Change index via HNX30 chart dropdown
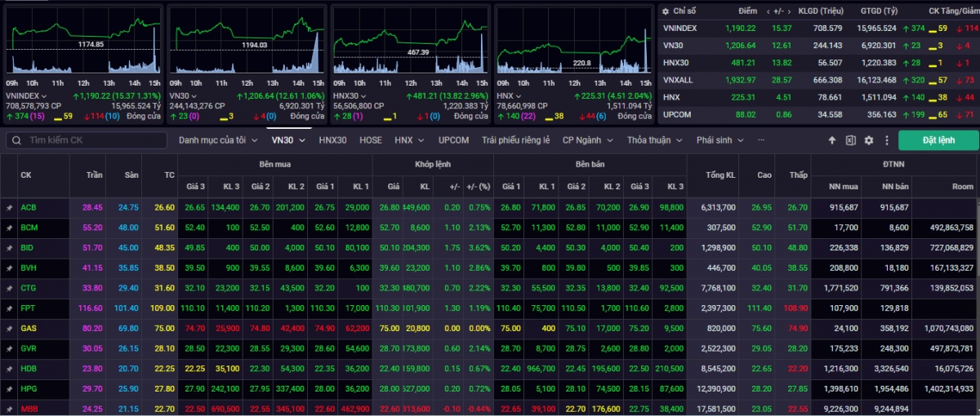This screenshot has height=416, width=980. (x=349, y=95)
